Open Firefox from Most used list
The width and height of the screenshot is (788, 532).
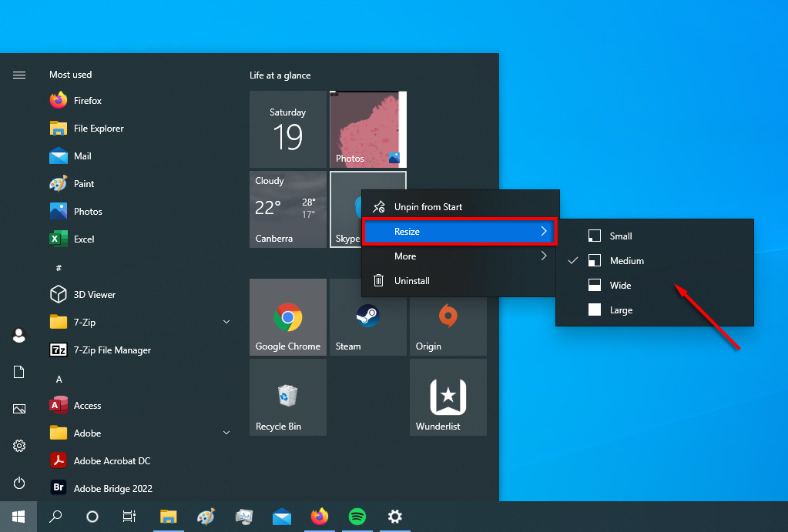click(87, 101)
